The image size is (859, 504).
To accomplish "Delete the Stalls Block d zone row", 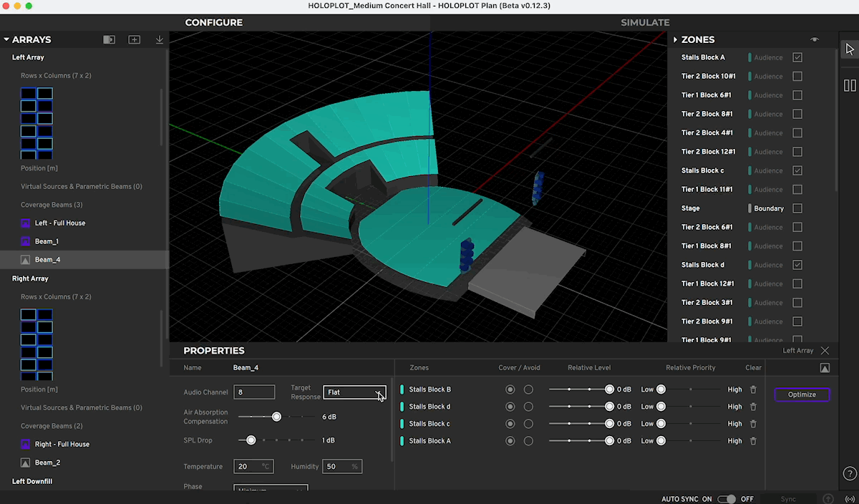I will pos(753,407).
